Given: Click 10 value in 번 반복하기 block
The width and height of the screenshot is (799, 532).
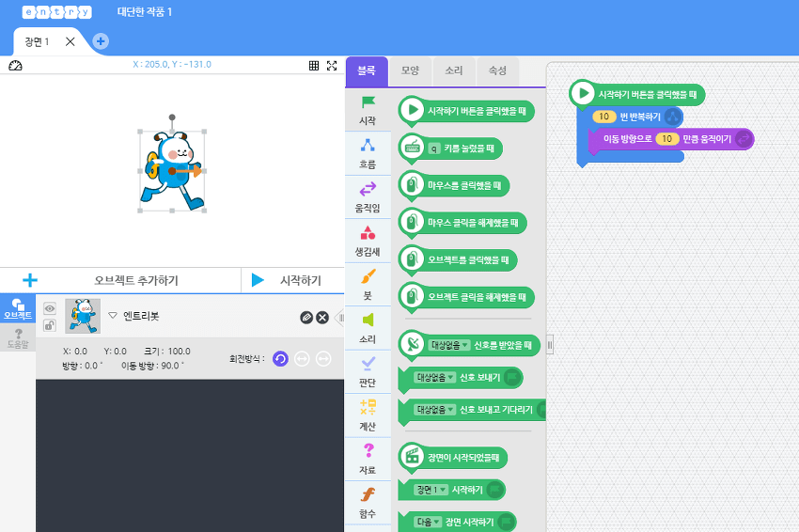Looking at the screenshot, I should (x=603, y=117).
